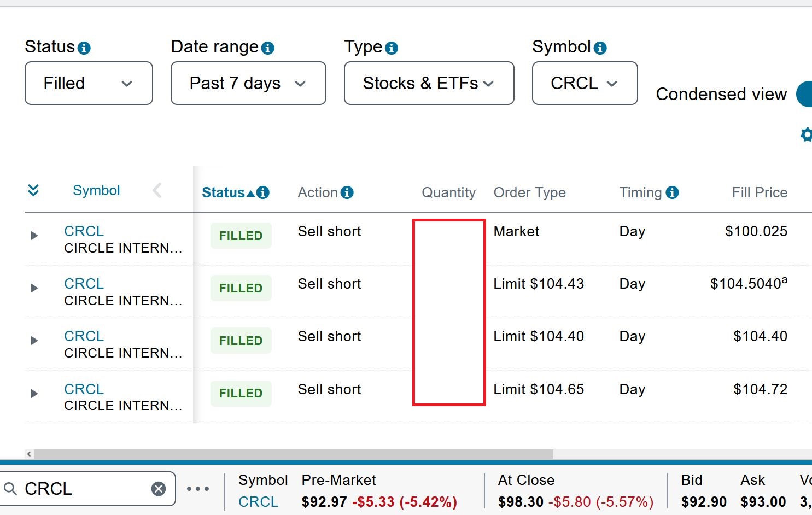Screen dimensions: 812x515
Task: Click the horizontal scrollbar under the table
Action: tap(294, 454)
